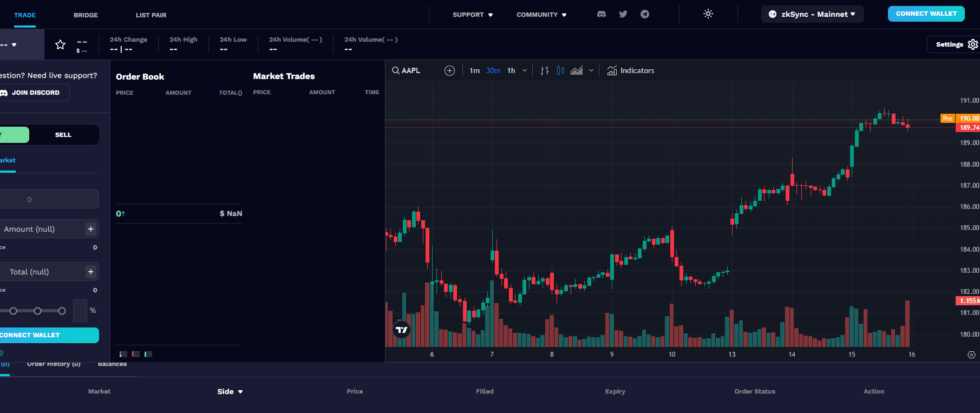This screenshot has height=413, width=980.
Task: Click the 189.74 price label
Action: click(968, 128)
